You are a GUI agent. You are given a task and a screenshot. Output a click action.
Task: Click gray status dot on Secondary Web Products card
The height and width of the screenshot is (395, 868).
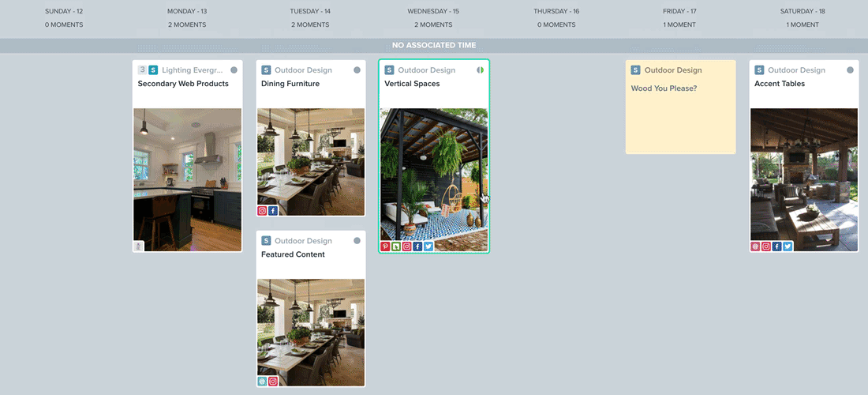click(x=234, y=70)
